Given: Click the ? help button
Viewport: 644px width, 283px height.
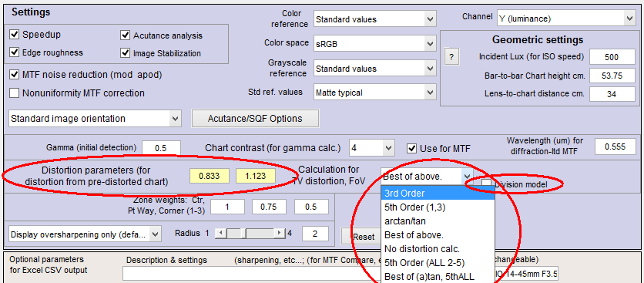Looking at the screenshot, I should 451,58.
